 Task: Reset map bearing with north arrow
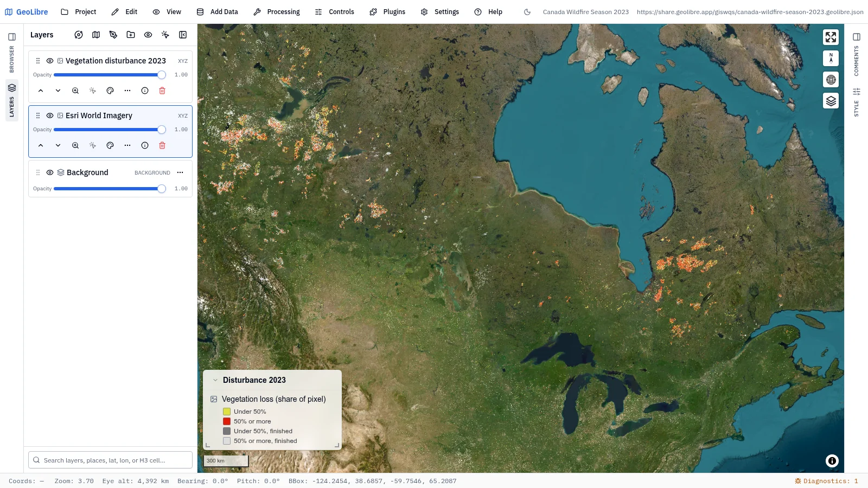pyautogui.click(x=831, y=58)
